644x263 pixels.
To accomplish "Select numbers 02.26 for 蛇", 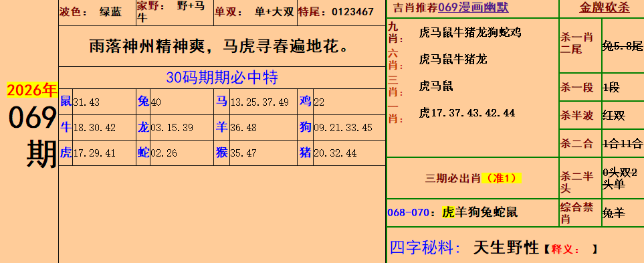I will (164, 153).
